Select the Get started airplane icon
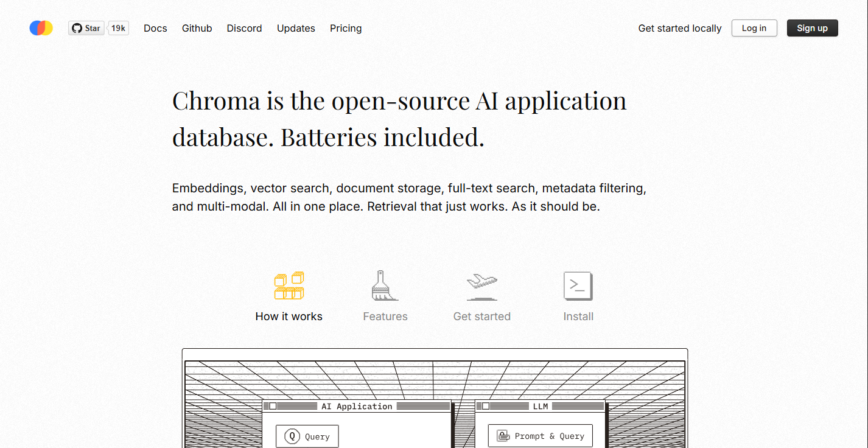The width and height of the screenshot is (868, 448). [482, 286]
